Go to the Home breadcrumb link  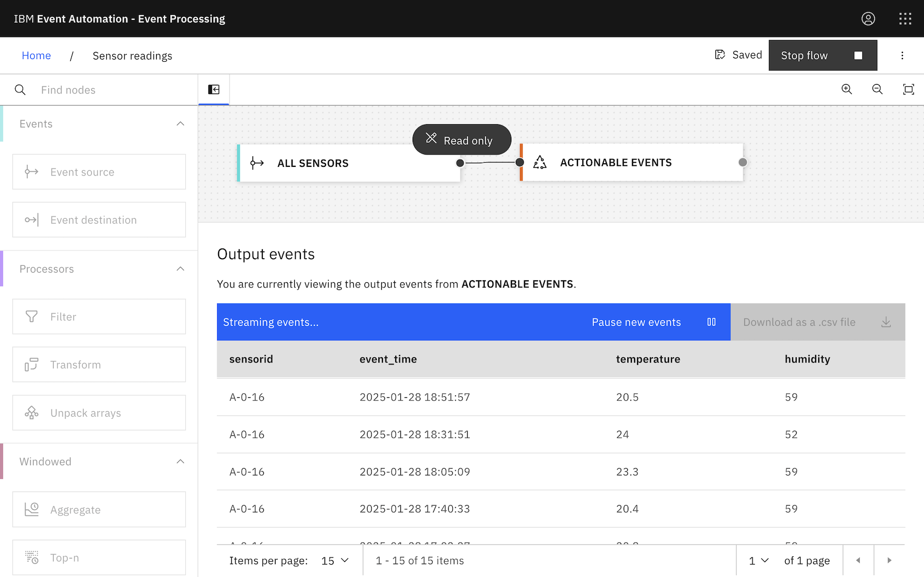coord(36,55)
